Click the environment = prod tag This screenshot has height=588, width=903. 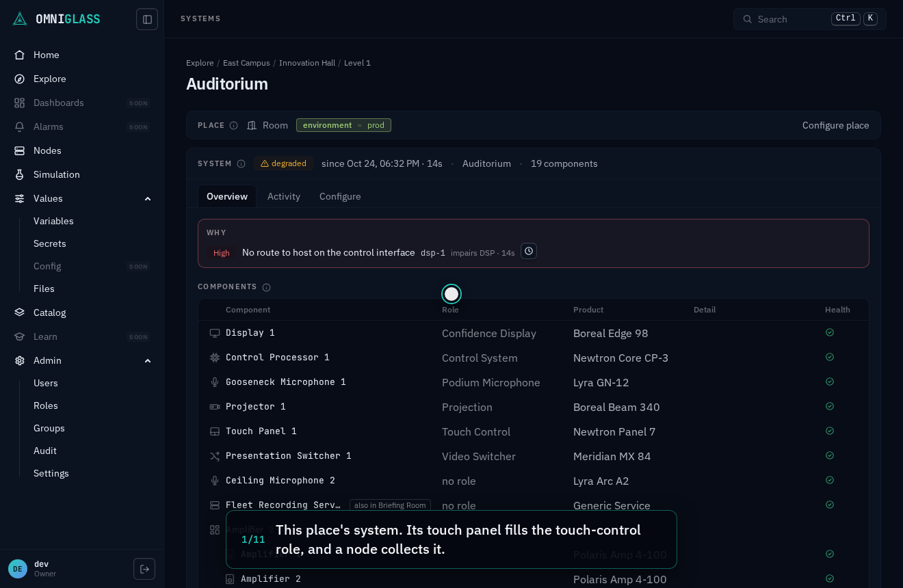point(343,125)
